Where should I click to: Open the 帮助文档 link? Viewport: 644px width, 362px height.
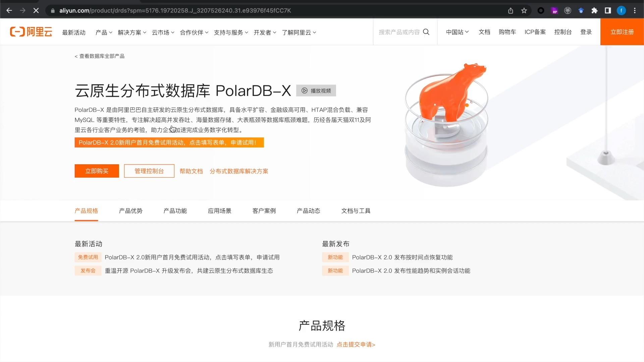(x=191, y=171)
